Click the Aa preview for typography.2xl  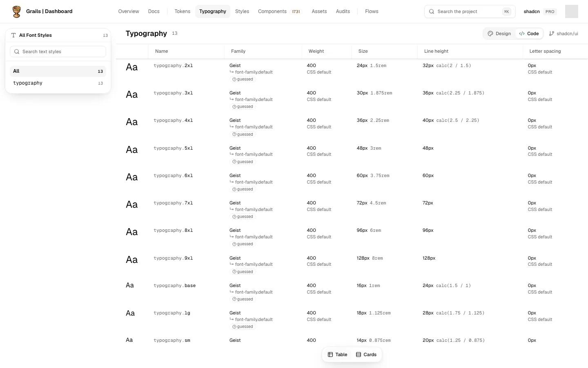[x=132, y=67]
